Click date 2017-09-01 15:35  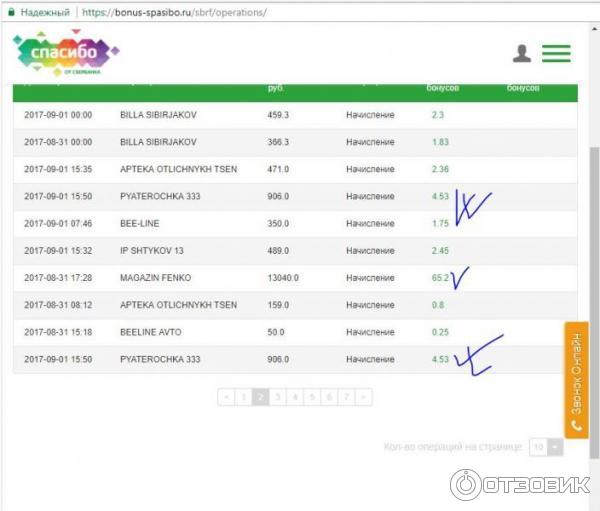(58, 169)
